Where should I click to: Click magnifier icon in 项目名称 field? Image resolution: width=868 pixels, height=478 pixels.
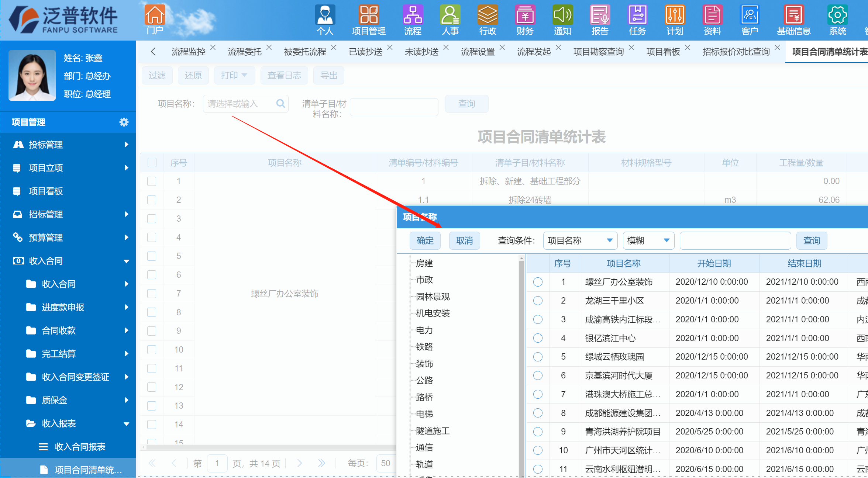click(280, 104)
